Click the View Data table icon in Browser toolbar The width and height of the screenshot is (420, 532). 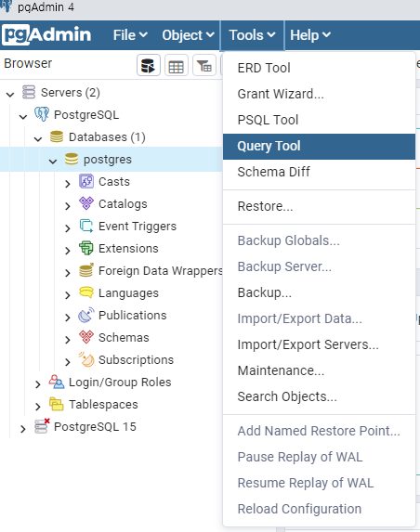[177, 65]
